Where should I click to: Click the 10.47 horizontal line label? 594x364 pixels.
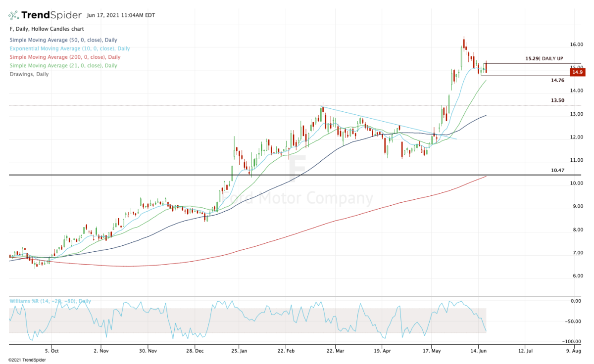[558, 170]
